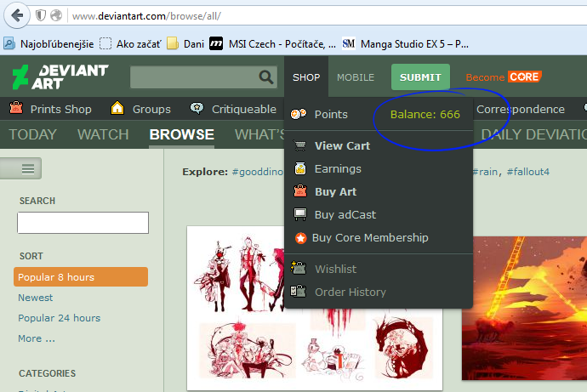Viewport: 587px width, 392px height.
Task: Click the Core Membership star icon
Action: click(300, 238)
